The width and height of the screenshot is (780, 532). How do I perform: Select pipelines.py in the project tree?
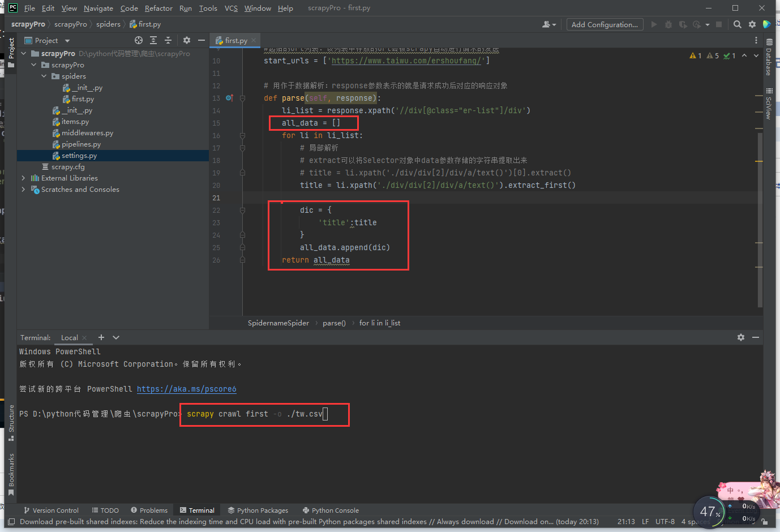coord(81,144)
